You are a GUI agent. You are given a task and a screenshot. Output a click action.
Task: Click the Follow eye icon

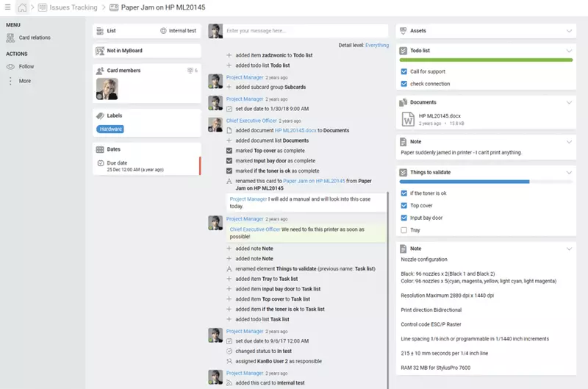pyautogui.click(x=10, y=67)
